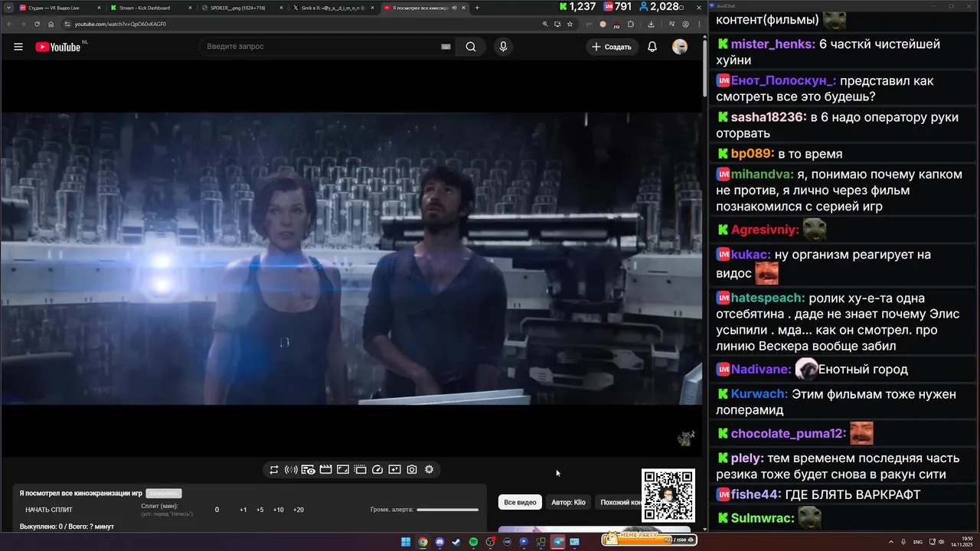
Task: Reload the current page
Action: point(37,24)
